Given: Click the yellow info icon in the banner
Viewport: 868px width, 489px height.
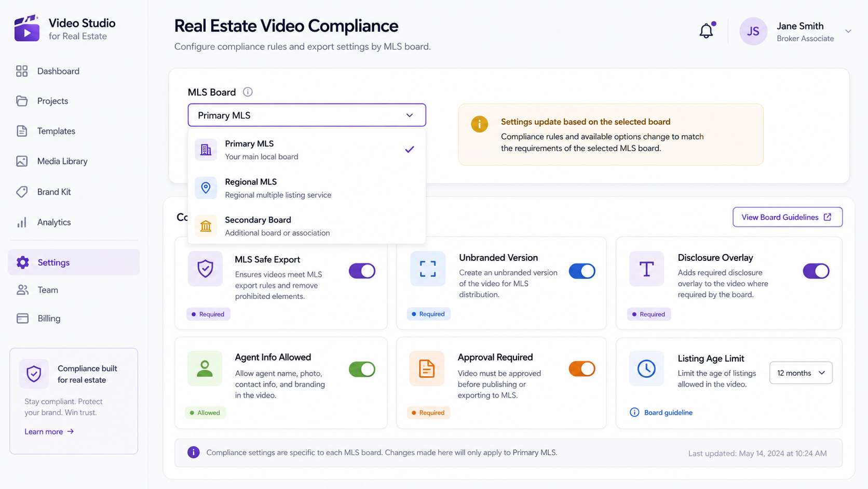Looking at the screenshot, I should 479,124.
